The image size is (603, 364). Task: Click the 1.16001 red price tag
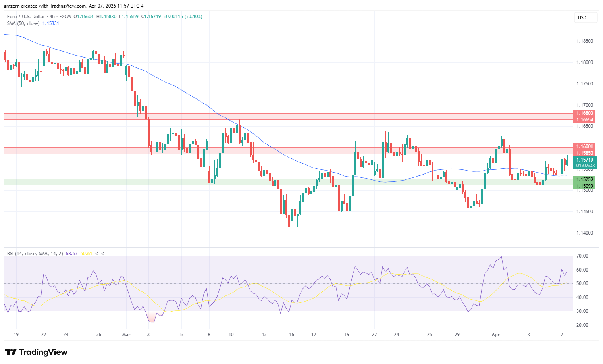(585, 146)
